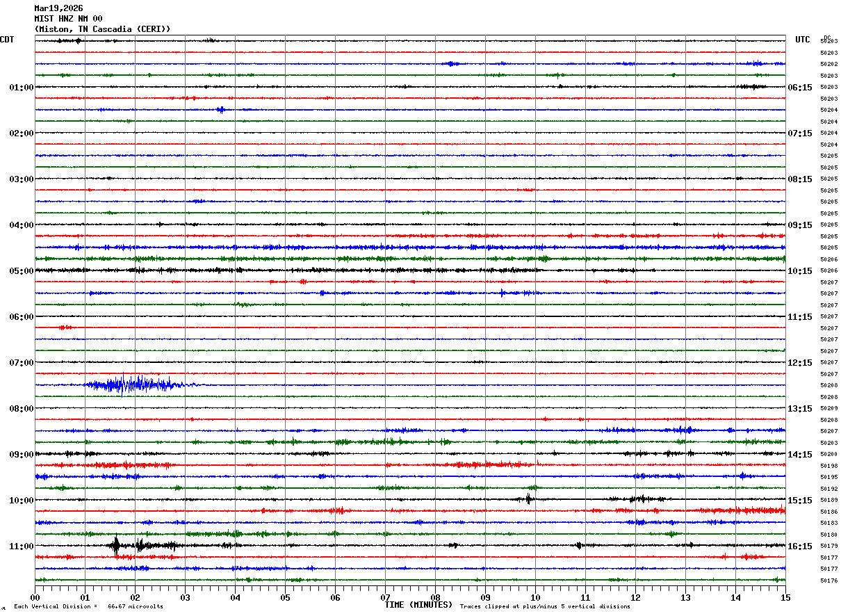Click the traces clipped footnote text

pyautogui.click(x=546, y=606)
